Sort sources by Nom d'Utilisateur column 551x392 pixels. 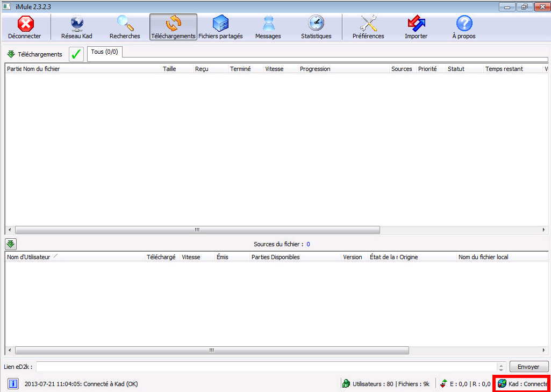28,257
